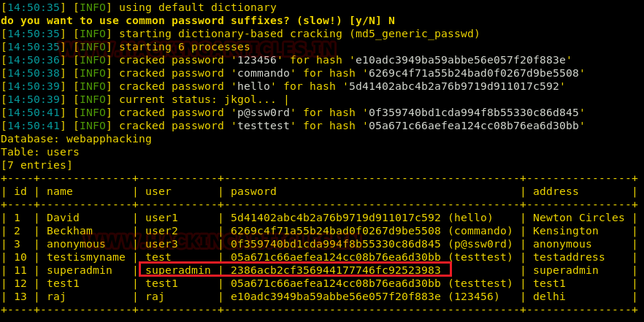Click cracked password 'commando' log line
Viewport: 644px width, 322px height.
tap(292, 73)
